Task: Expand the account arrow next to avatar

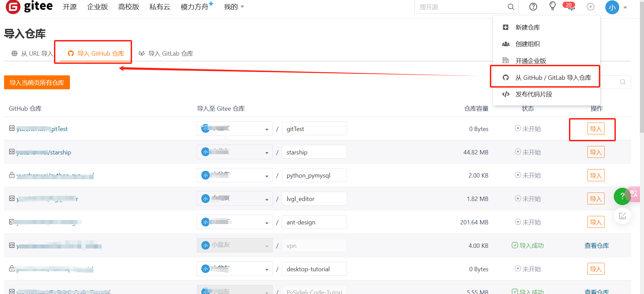Action: pos(625,7)
